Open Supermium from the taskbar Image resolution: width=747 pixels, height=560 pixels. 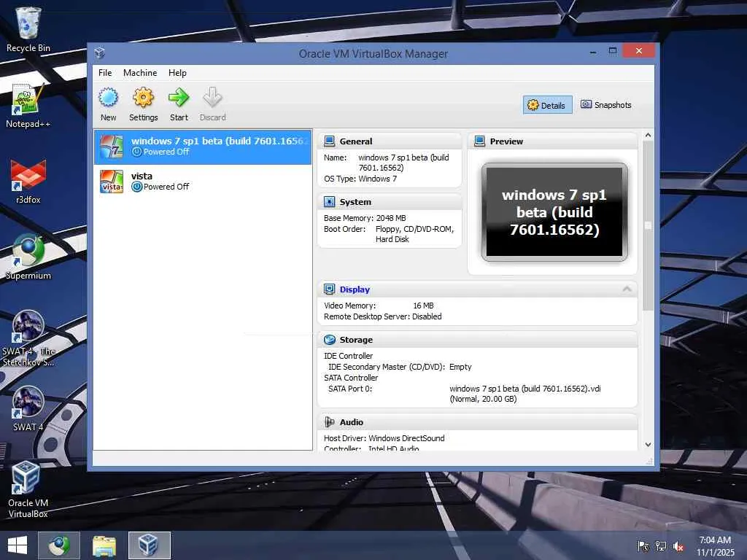(x=59, y=545)
